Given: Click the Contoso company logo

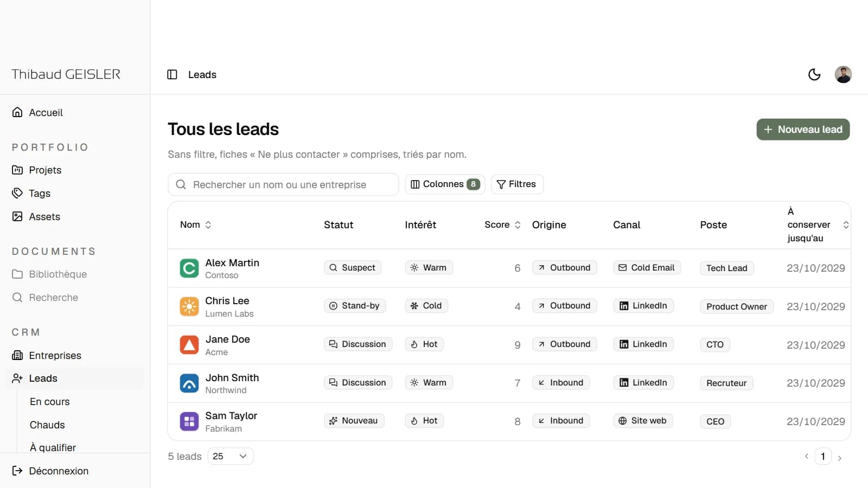Looking at the screenshot, I should click(x=189, y=268).
